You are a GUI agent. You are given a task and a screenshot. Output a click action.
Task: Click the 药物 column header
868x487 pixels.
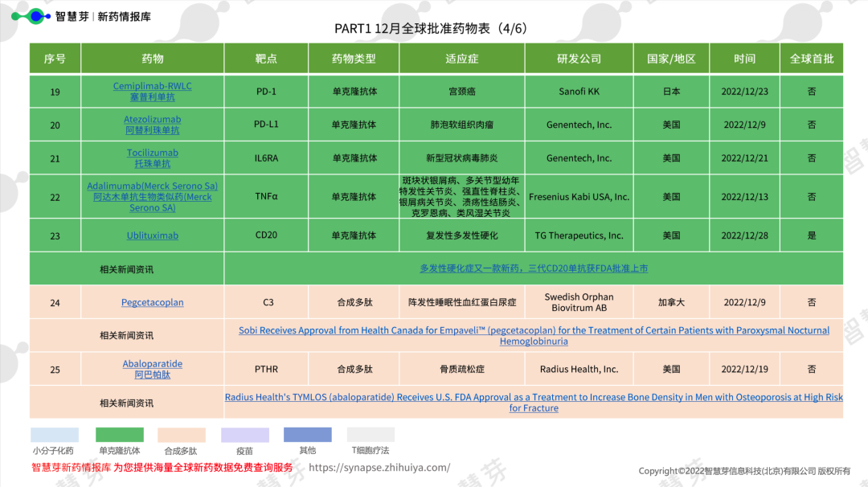pos(152,59)
